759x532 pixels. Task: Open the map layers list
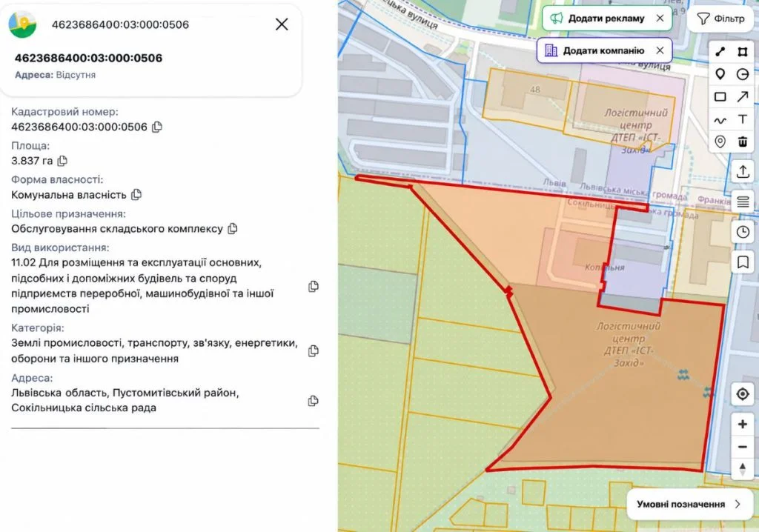(743, 202)
